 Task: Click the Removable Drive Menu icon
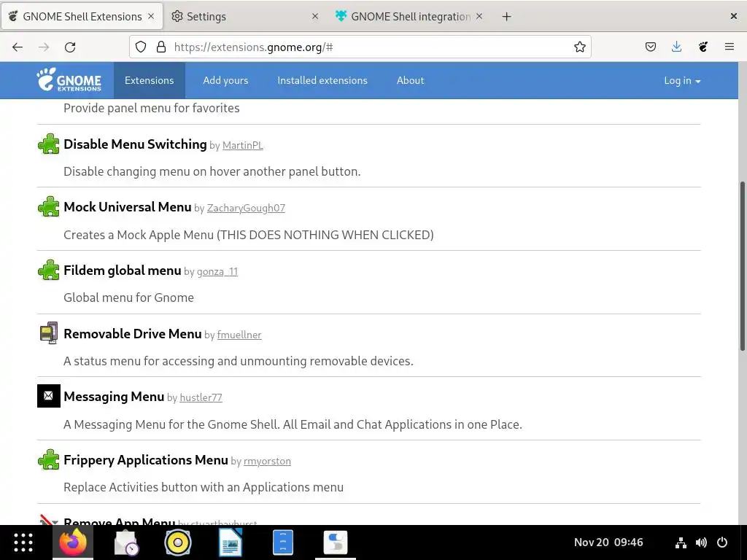pos(49,332)
